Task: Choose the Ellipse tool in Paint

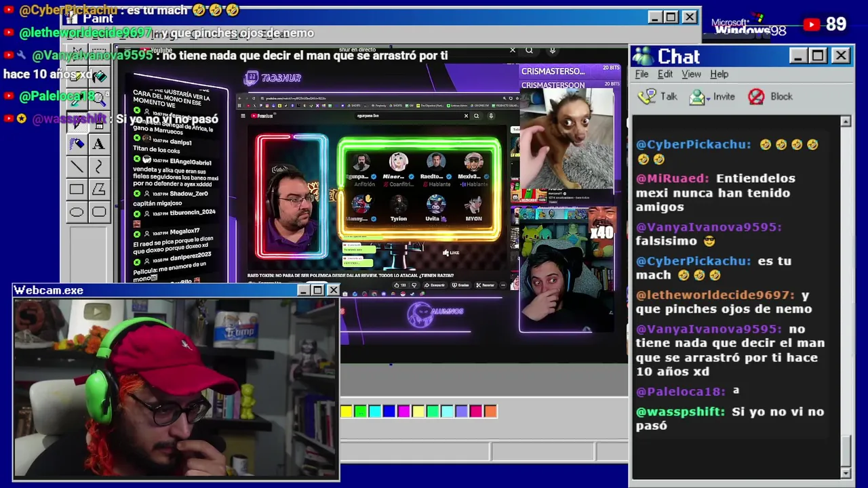Action: (77, 212)
